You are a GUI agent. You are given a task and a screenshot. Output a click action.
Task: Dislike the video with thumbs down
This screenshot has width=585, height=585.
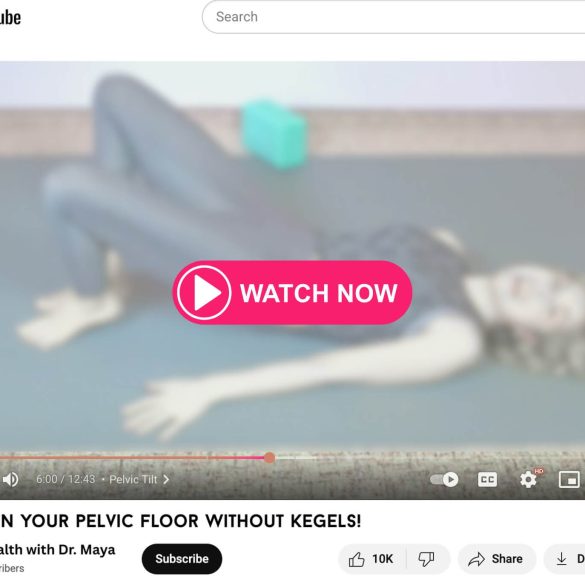(x=426, y=559)
